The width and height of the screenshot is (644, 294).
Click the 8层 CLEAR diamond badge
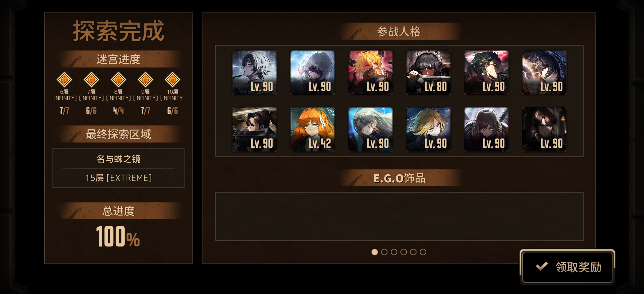coord(118,80)
